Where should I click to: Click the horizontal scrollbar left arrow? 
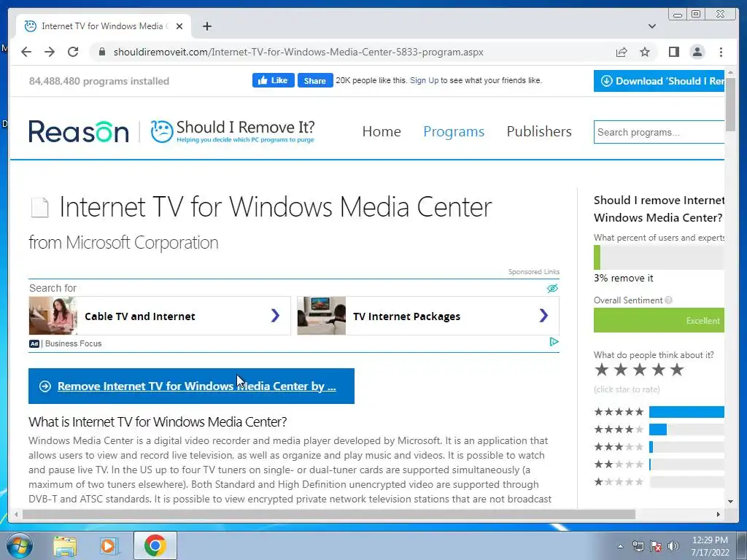(x=16, y=514)
